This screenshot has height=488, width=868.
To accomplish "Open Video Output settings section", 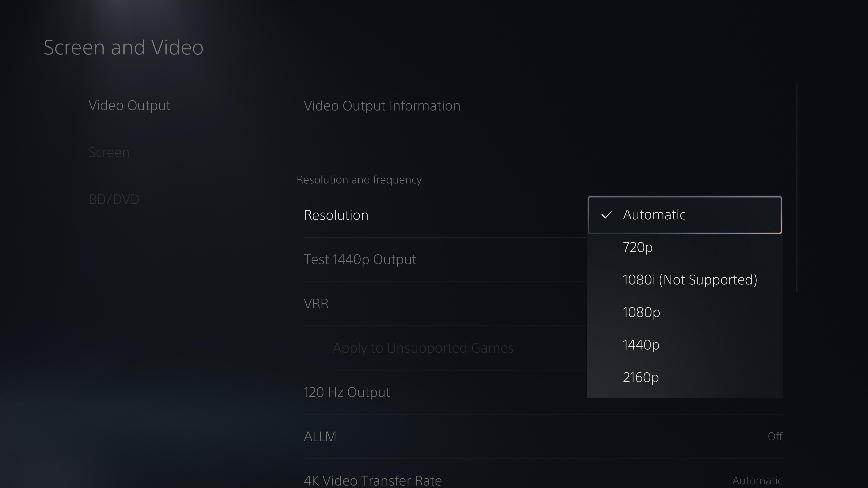I will pyautogui.click(x=129, y=106).
